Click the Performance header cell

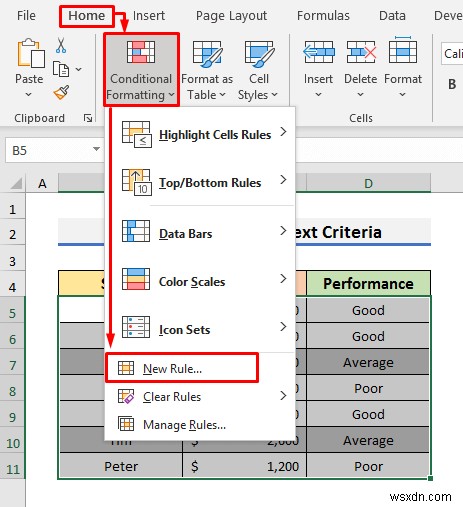pyautogui.click(x=368, y=284)
